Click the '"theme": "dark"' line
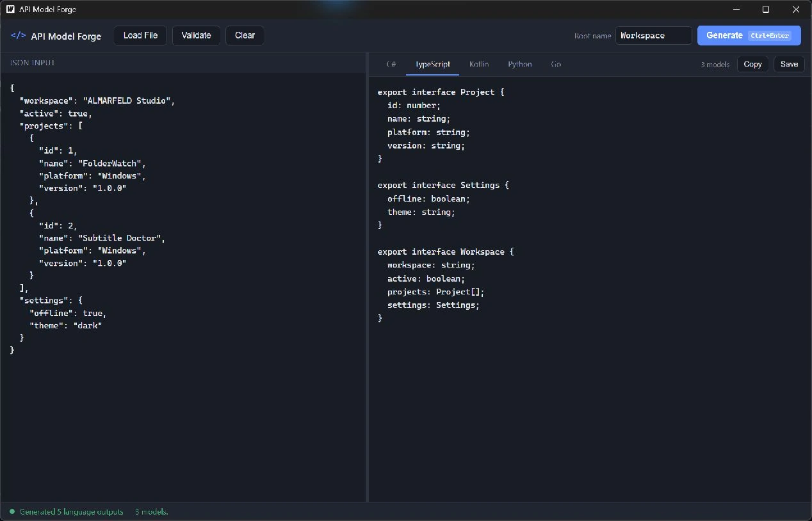 pos(66,325)
